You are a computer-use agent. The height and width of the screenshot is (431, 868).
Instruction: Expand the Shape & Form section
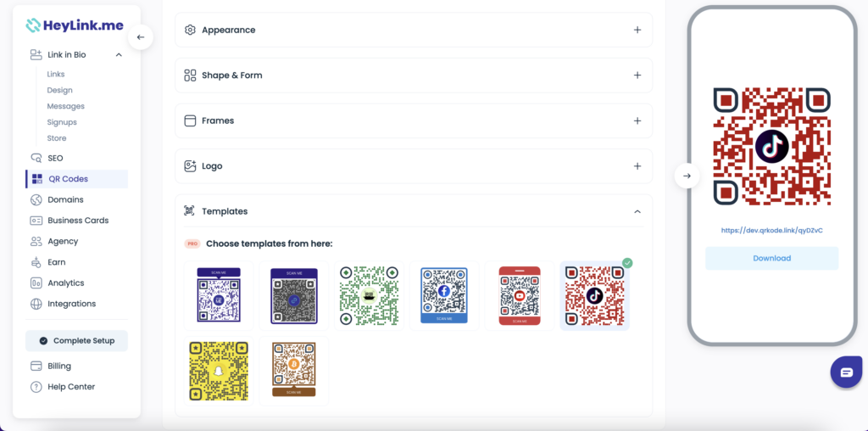pyautogui.click(x=414, y=76)
